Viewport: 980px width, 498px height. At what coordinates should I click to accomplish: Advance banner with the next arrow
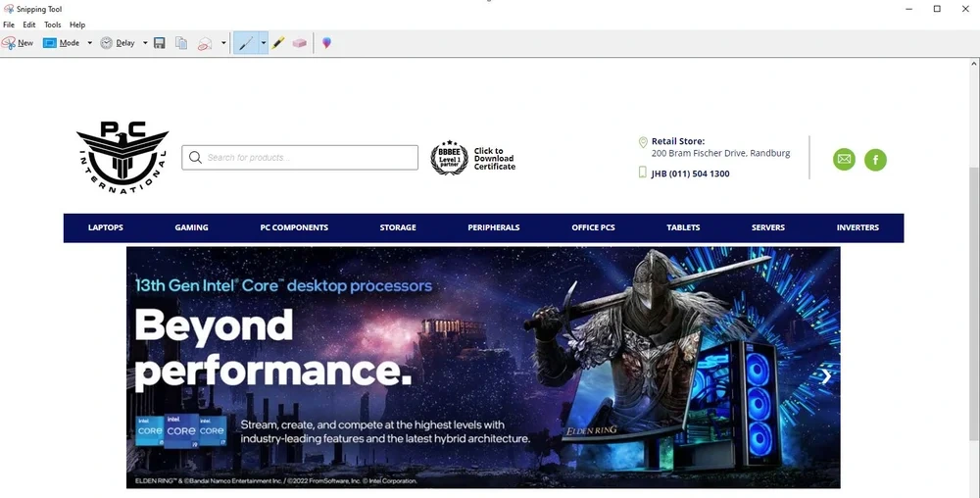826,376
